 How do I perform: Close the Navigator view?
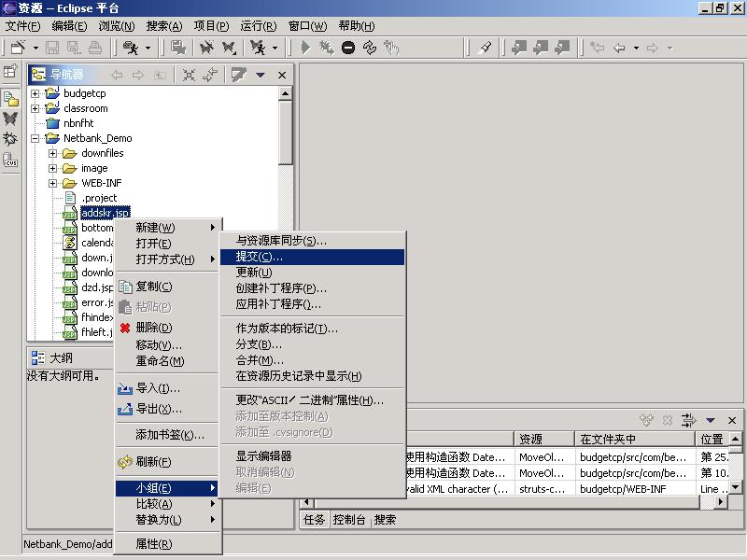(x=282, y=76)
